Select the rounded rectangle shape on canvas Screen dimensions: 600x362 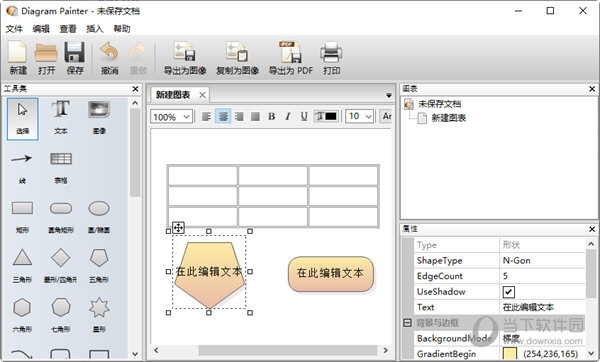click(331, 273)
